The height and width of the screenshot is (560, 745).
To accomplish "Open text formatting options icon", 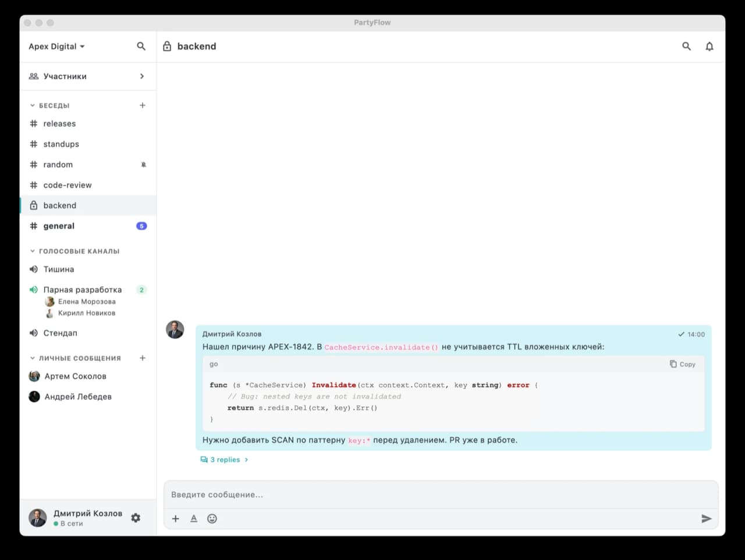I will [194, 519].
